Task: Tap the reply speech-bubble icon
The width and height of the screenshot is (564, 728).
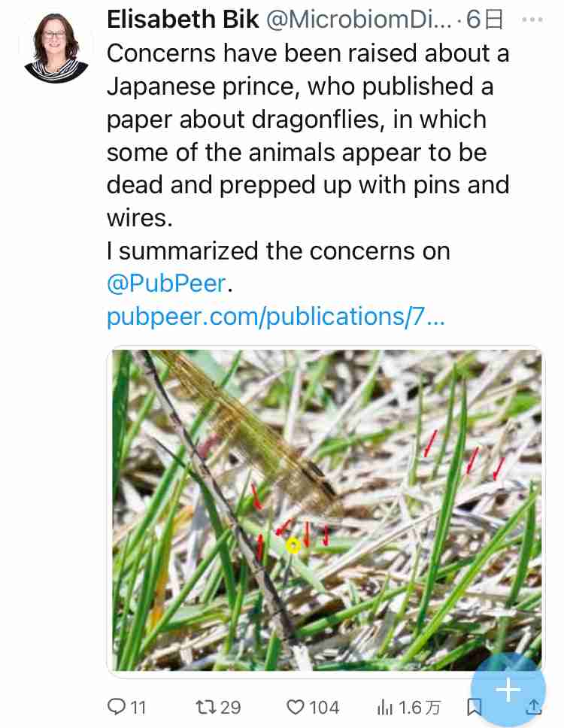Action: [117, 707]
